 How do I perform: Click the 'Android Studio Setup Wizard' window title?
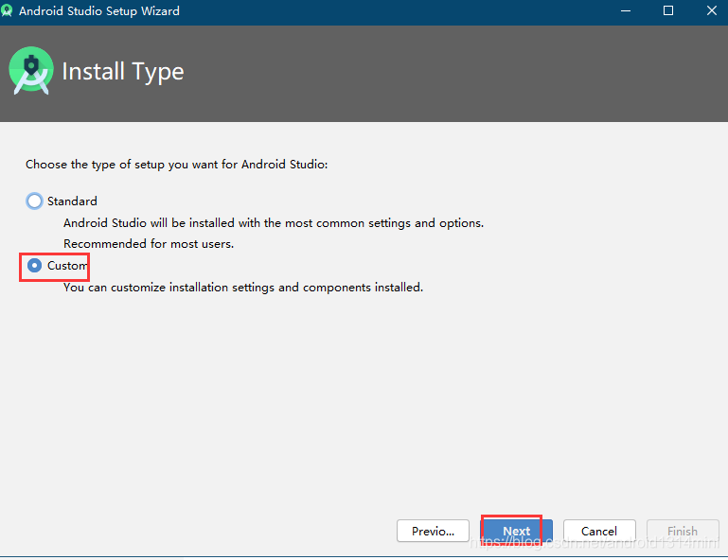pyautogui.click(x=98, y=11)
